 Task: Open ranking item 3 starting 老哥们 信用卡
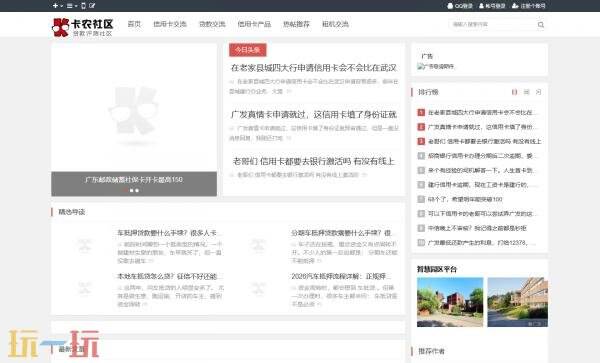tap(484, 142)
